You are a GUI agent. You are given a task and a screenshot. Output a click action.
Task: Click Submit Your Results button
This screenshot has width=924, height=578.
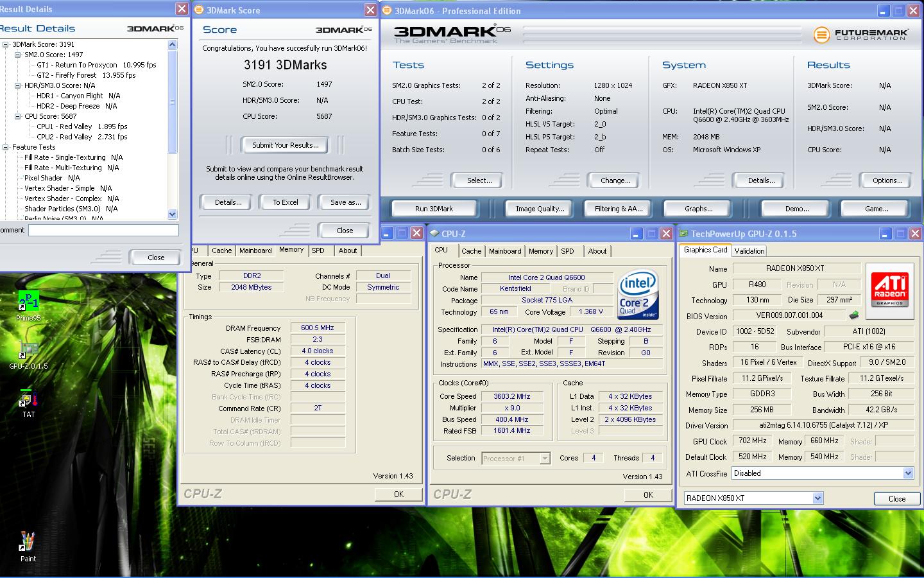pos(285,145)
